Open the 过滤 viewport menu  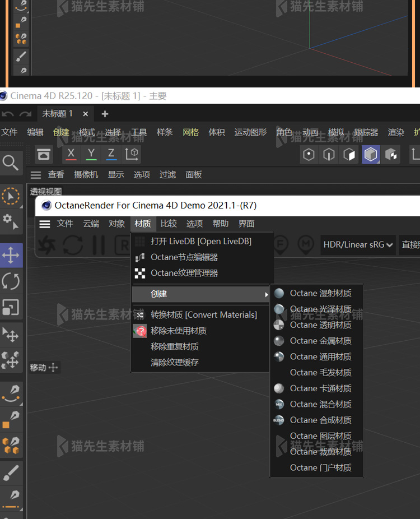pos(167,174)
